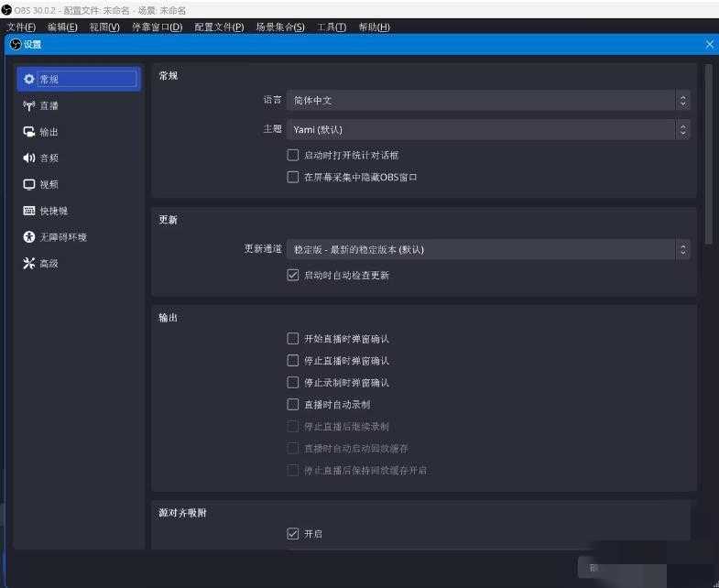
Task: Enable 启动时打开统计对话框 checkbox
Action: (293, 156)
